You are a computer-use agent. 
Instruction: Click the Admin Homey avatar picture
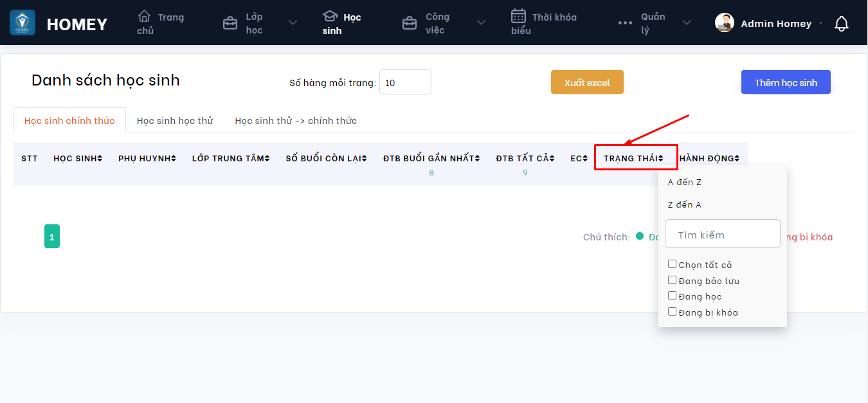click(x=725, y=23)
